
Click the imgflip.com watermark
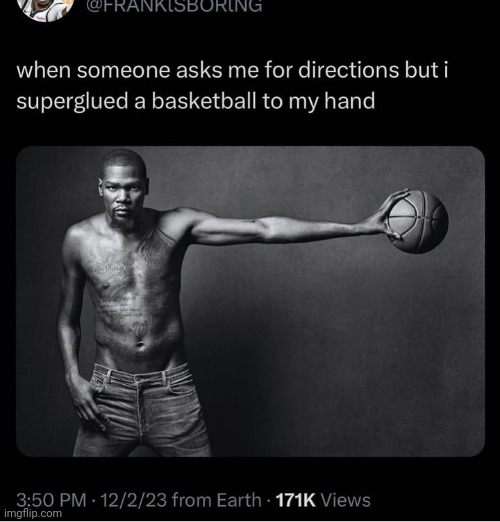pos(33,513)
